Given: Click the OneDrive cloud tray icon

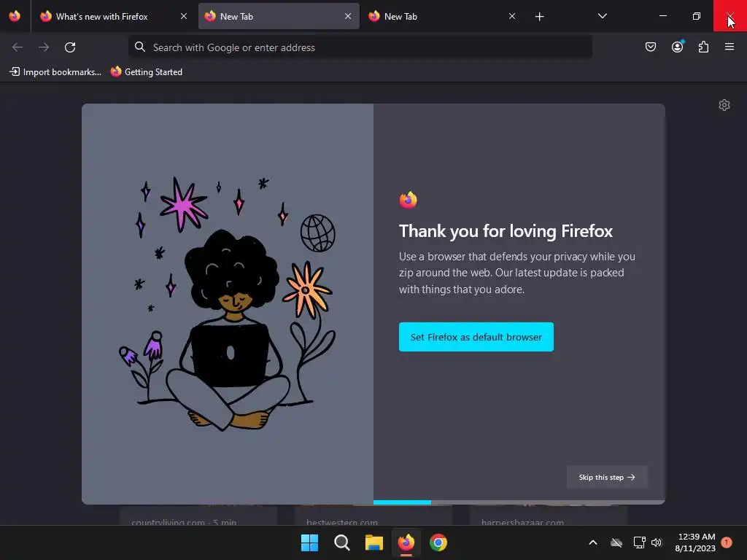Looking at the screenshot, I should click(616, 542).
